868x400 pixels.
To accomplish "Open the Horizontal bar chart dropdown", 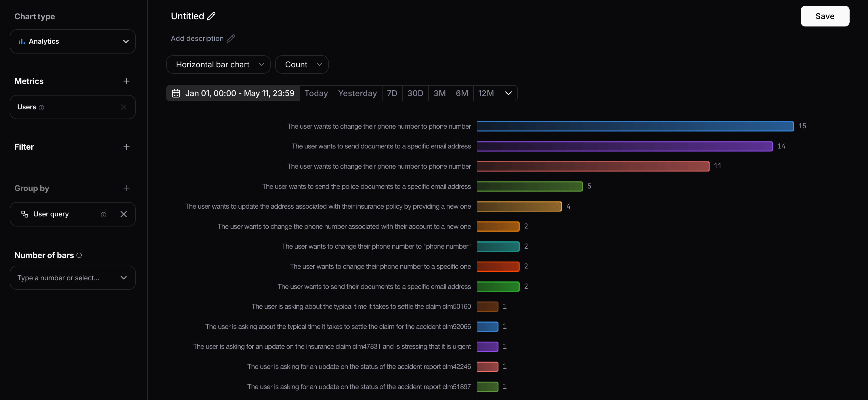I will 218,64.
